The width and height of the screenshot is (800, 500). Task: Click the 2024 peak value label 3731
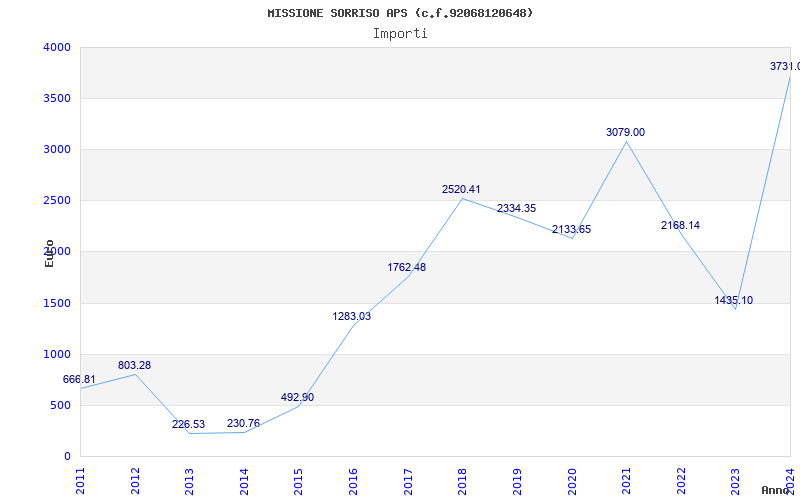click(785, 66)
